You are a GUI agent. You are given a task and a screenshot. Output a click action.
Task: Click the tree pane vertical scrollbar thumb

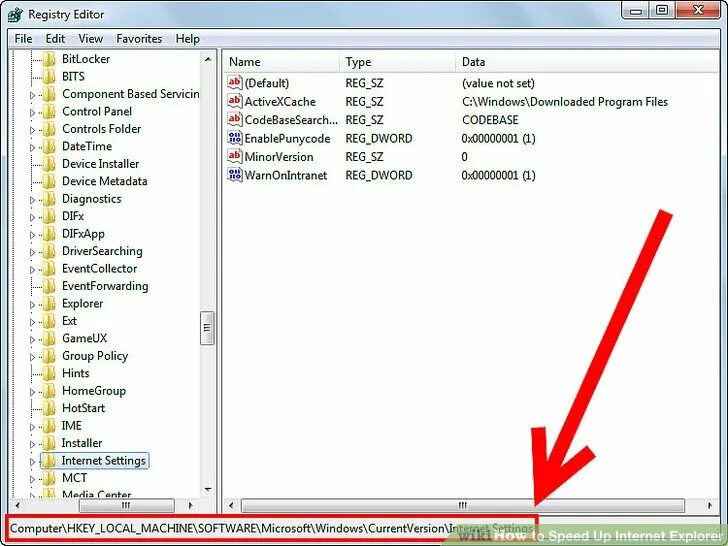coord(207,328)
